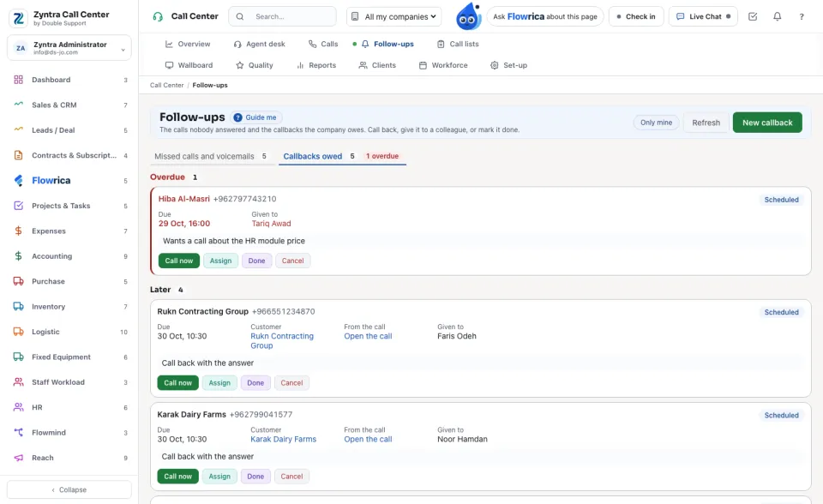Screen dimensions: 823x504
Task: Assign the Karak Dairy Farms callback
Action: 219,477
